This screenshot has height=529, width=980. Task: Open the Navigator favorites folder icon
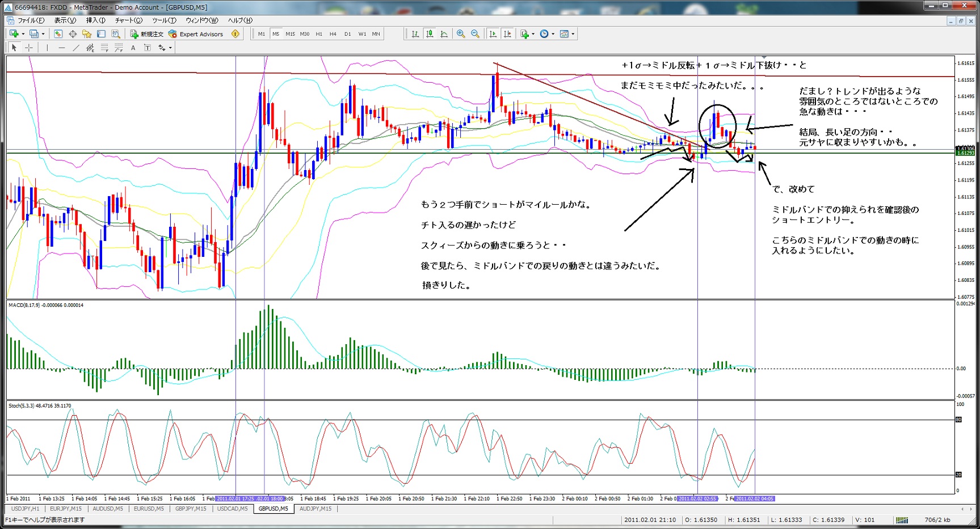pos(87,34)
